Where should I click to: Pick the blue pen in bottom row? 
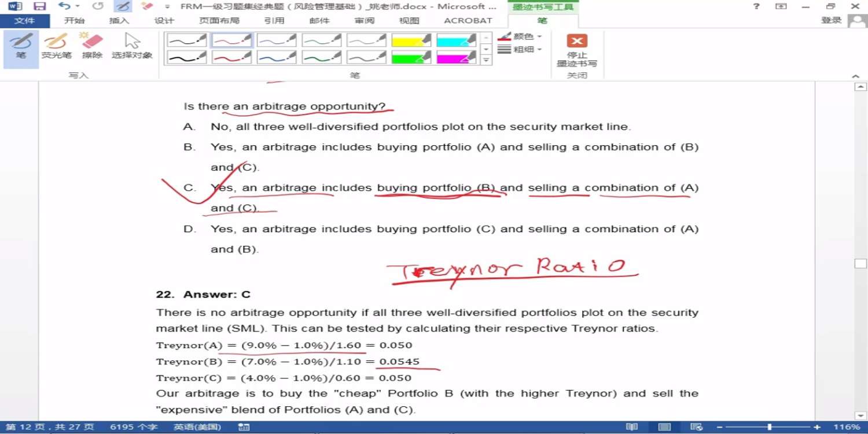pos(277,57)
